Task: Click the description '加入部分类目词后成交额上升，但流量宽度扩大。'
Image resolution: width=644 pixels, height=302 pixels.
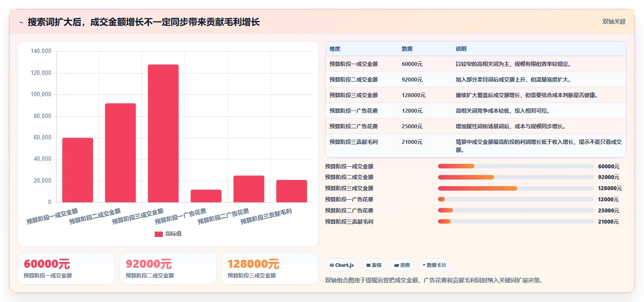Action: coord(513,80)
